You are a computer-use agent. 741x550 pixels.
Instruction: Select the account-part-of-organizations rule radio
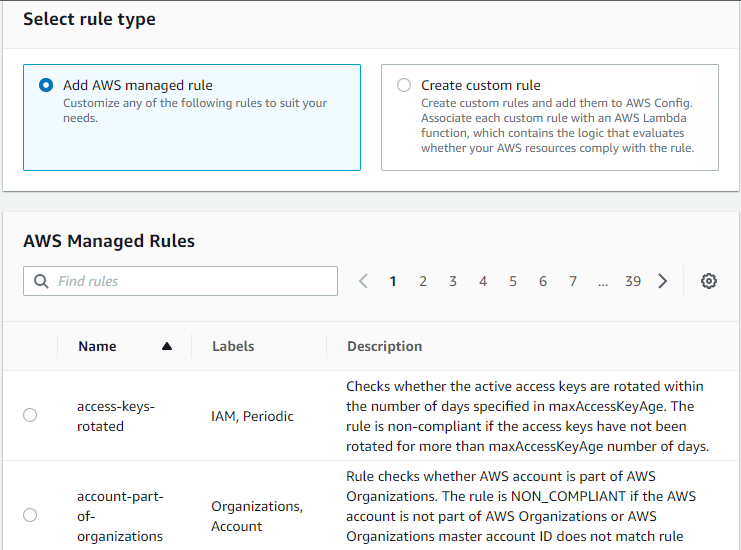tap(30, 515)
